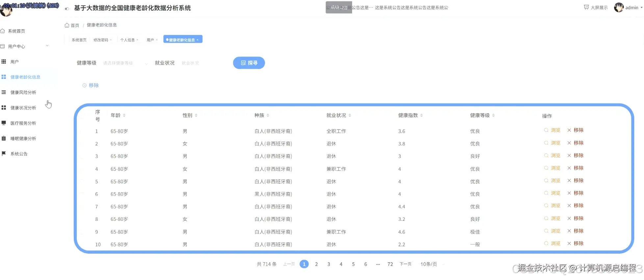Viewport: 644px width, 280px height.
Task: Go to page 5 in pagination
Action: click(353, 264)
